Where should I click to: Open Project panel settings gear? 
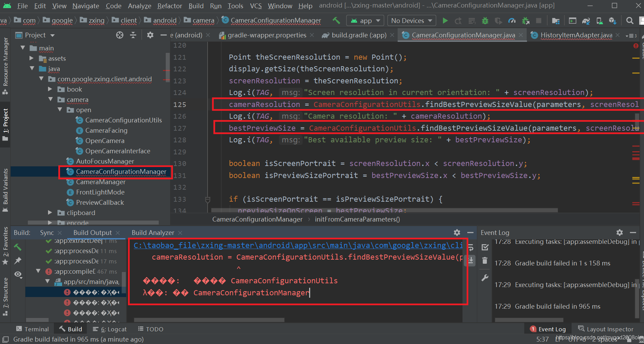click(x=150, y=35)
